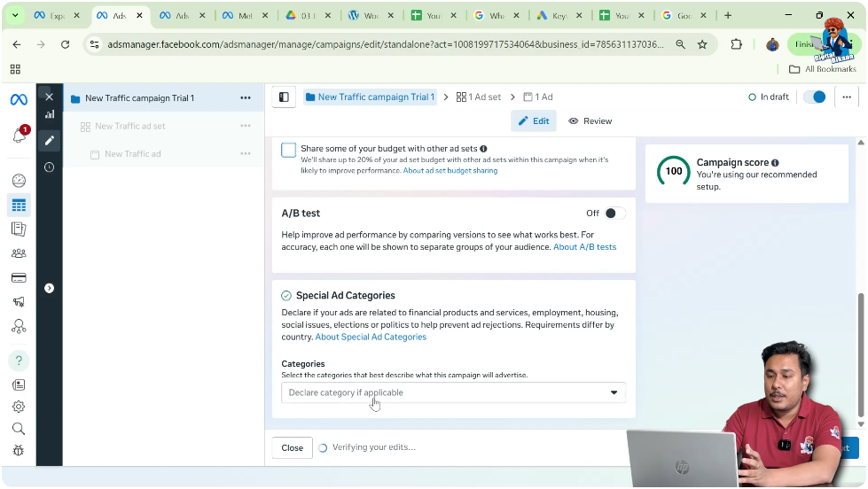The height and width of the screenshot is (489, 868).
Task: Click the campaign score 100 ring
Action: point(674,172)
